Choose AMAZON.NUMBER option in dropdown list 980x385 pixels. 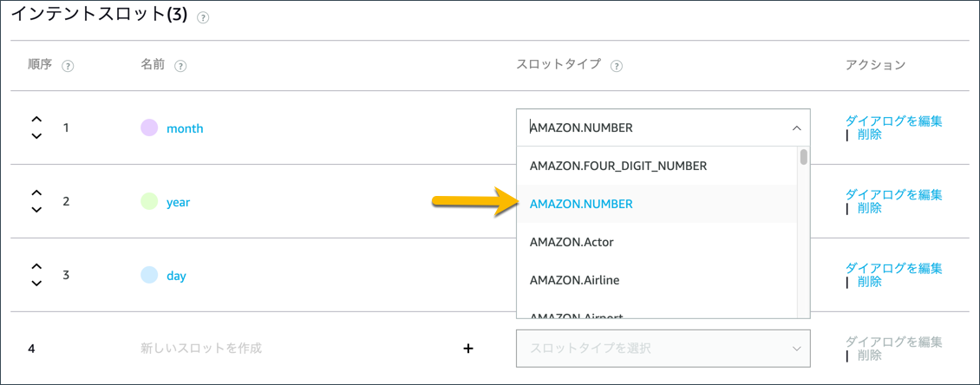pyautogui.click(x=581, y=204)
